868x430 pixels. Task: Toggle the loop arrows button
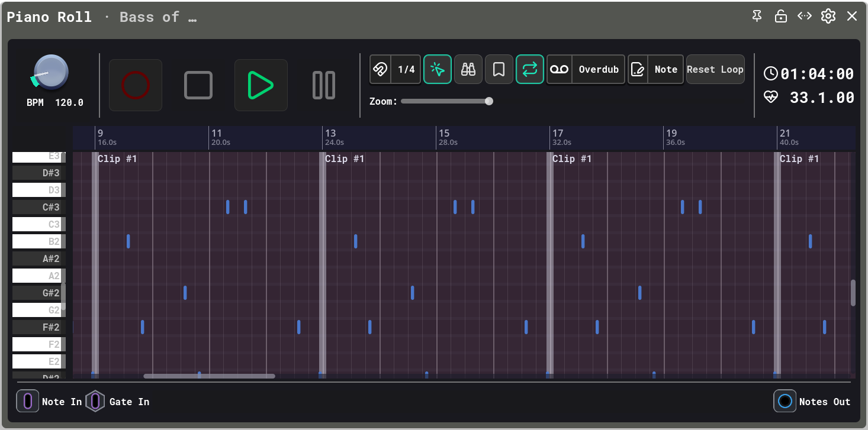(530, 69)
